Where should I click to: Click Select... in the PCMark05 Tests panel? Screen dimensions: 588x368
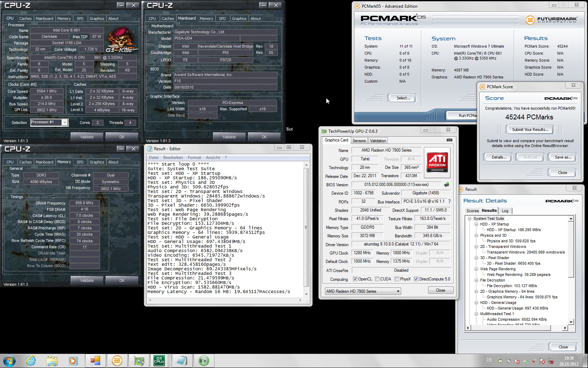click(x=403, y=98)
